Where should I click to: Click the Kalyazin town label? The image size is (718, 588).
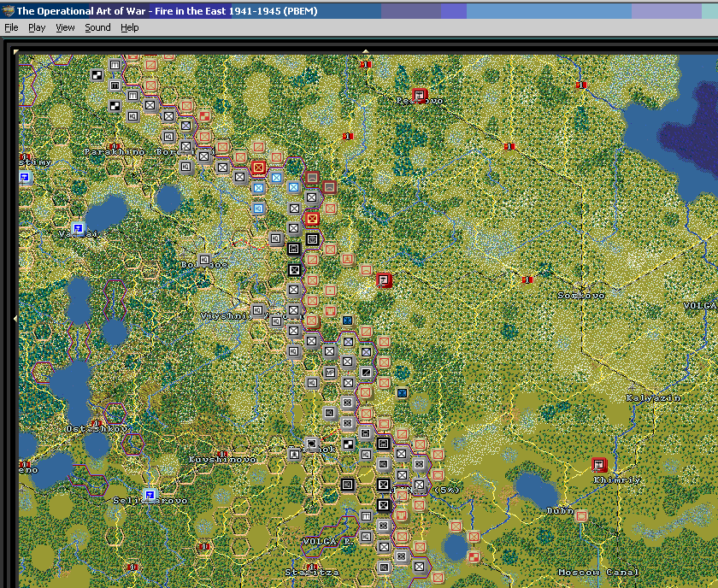(x=653, y=398)
